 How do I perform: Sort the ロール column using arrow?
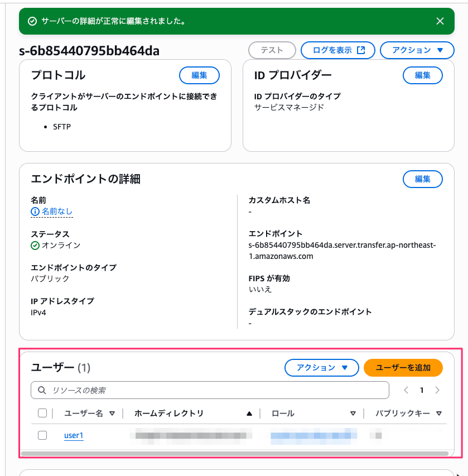(353, 414)
